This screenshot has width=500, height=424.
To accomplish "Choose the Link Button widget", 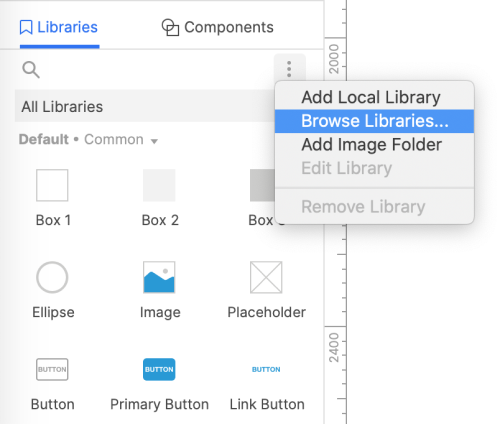I will [266, 369].
